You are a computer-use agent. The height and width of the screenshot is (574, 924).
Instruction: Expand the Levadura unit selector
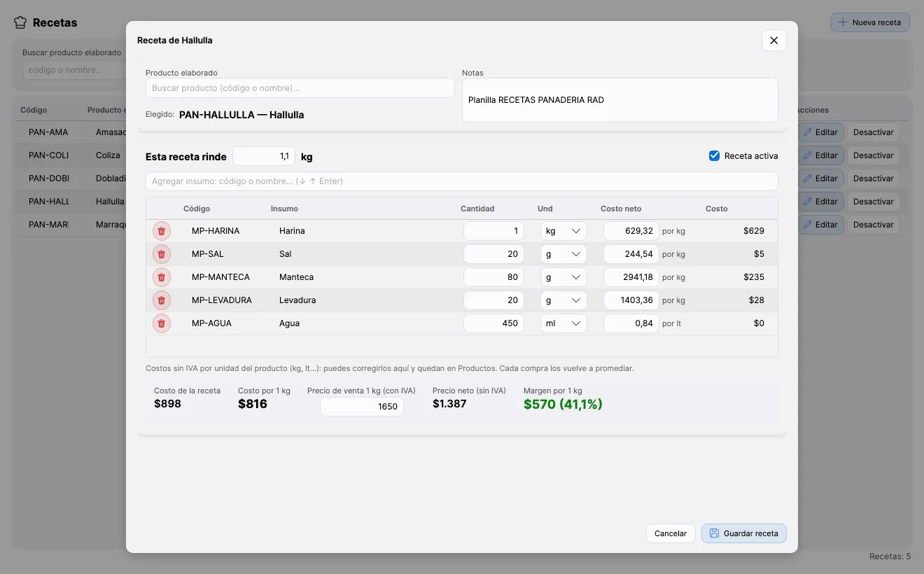pyautogui.click(x=563, y=300)
